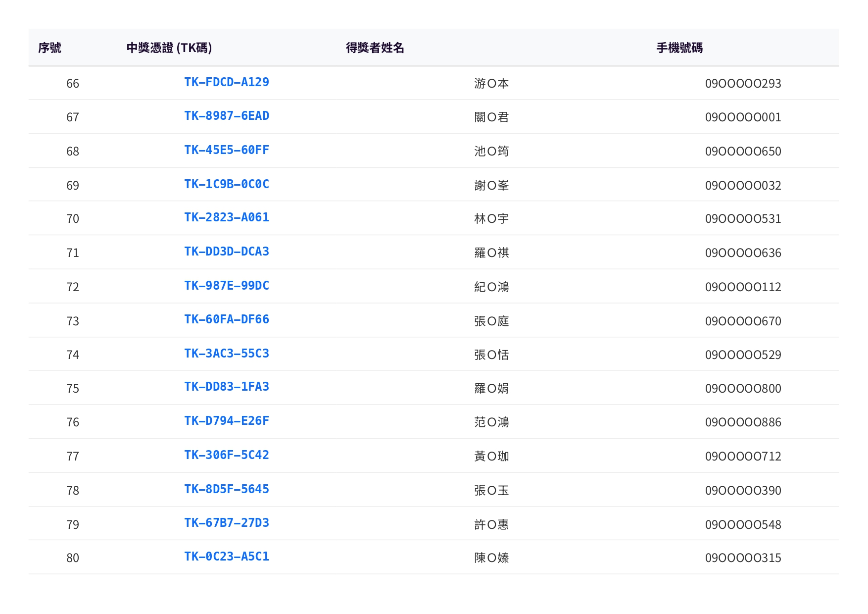This screenshot has height=614, width=868.
Task: Open the last voucher TK-0C23-A5C1
Action: tap(226, 557)
